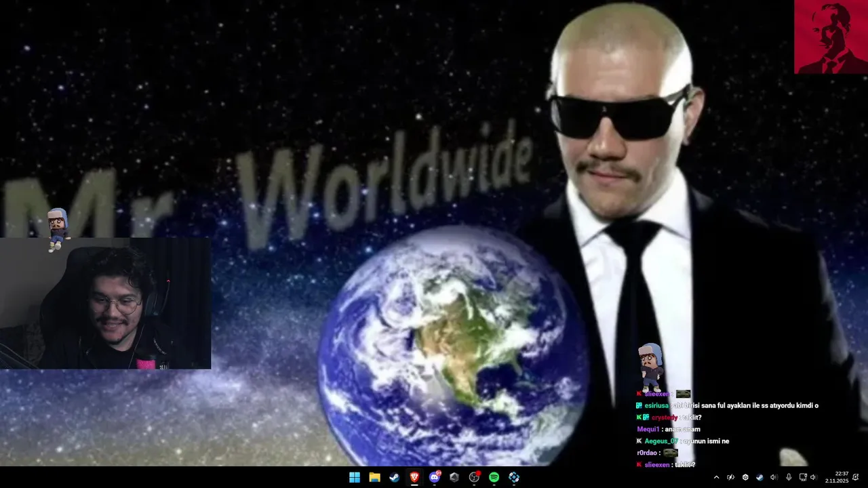Open Steam from the taskbar
The width and height of the screenshot is (868, 488).
pos(394,477)
